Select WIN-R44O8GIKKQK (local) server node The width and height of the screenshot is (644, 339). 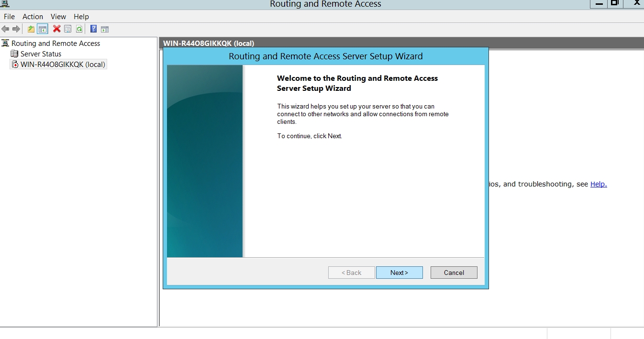tap(63, 65)
